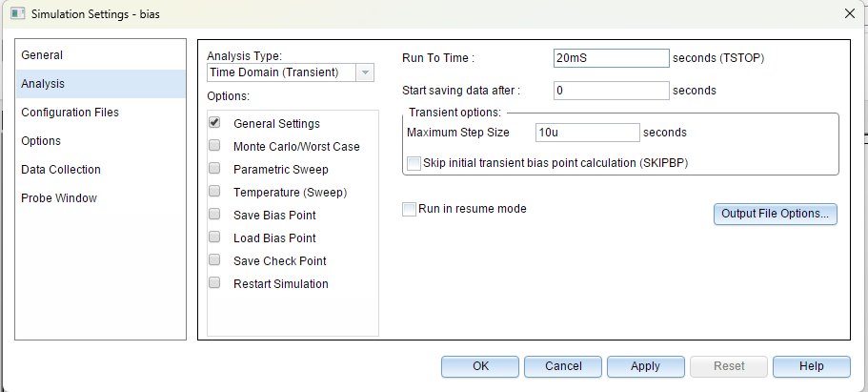
Task: Tick the Run in resume mode checkbox
Action: click(410, 209)
